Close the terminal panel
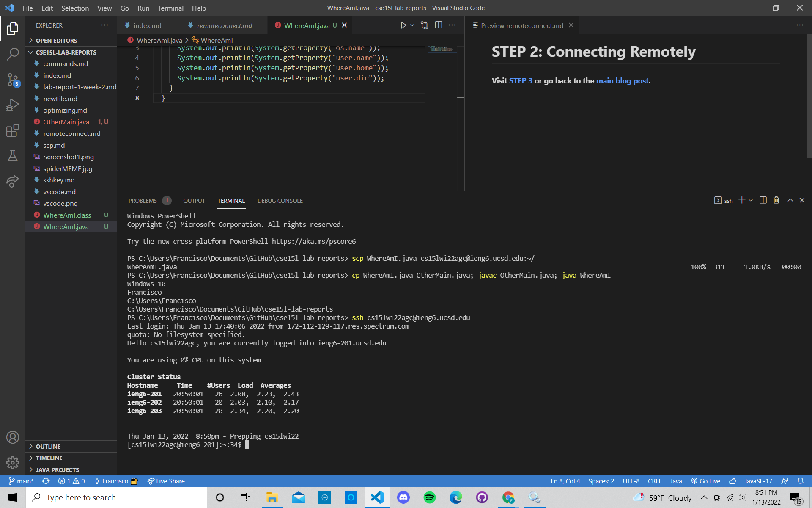This screenshot has height=508, width=812. (802, 200)
